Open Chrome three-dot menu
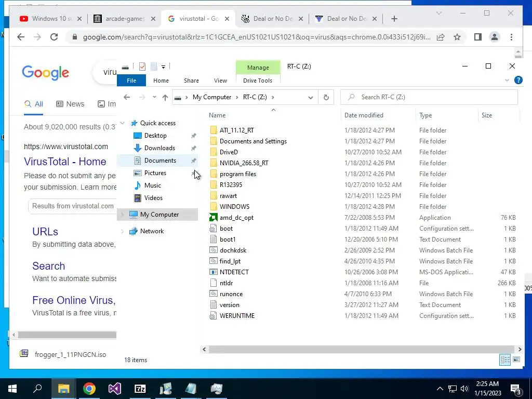Screen dimensions: 532x399 (511, 37)
